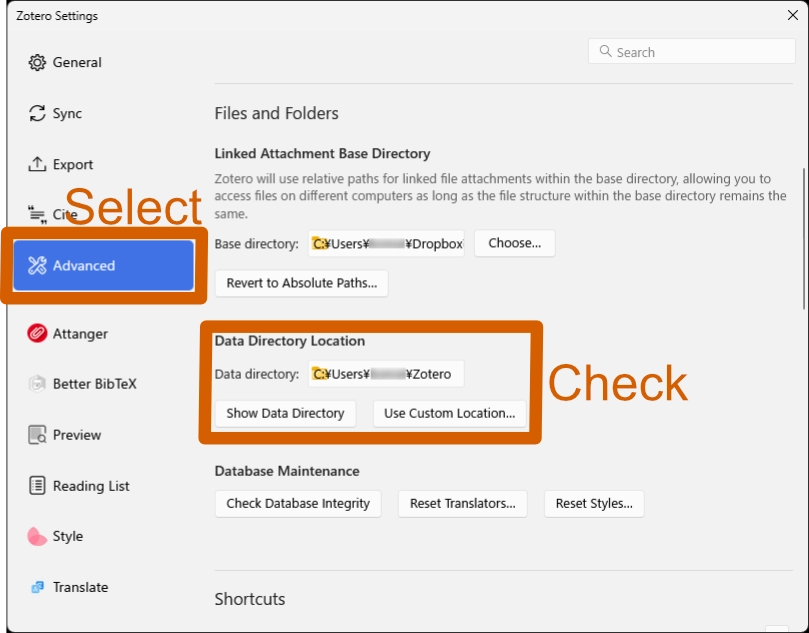Click Use Custom Location... button

click(x=449, y=413)
